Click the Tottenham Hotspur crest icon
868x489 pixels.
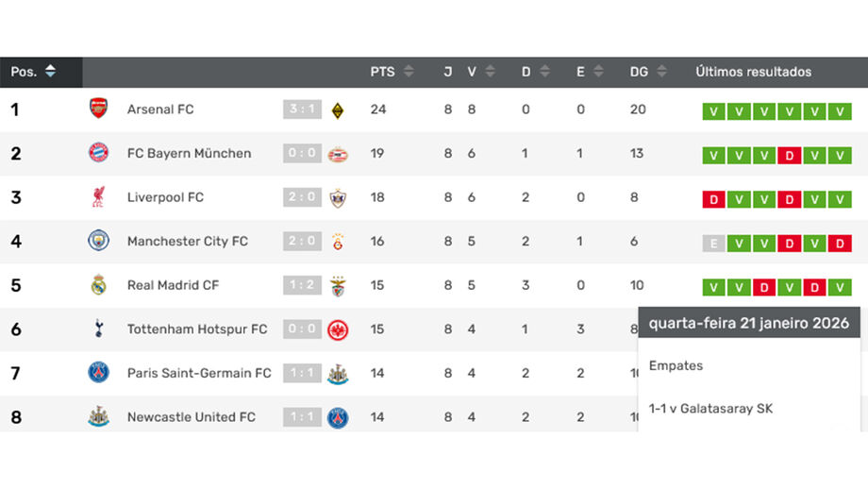pos(98,329)
